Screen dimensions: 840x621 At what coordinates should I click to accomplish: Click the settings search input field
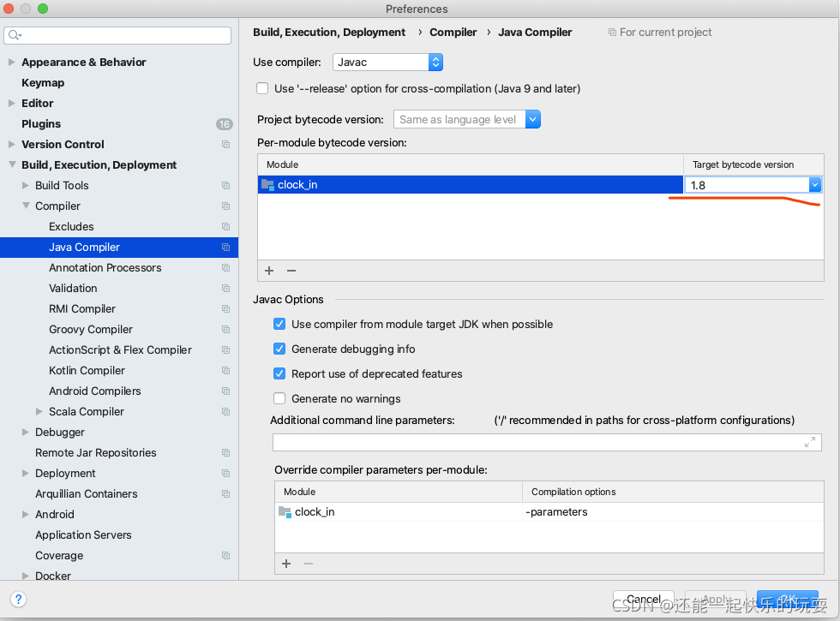click(117, 35)
